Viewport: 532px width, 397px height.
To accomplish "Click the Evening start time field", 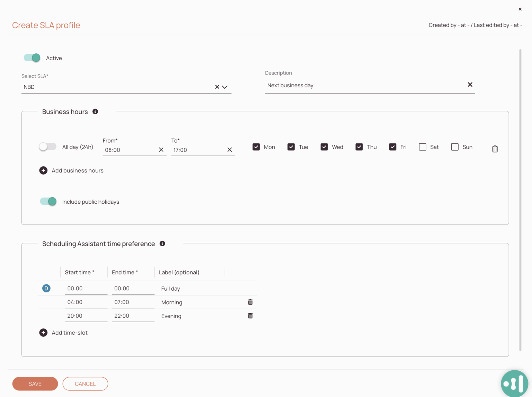I will (x=86, y=316).
